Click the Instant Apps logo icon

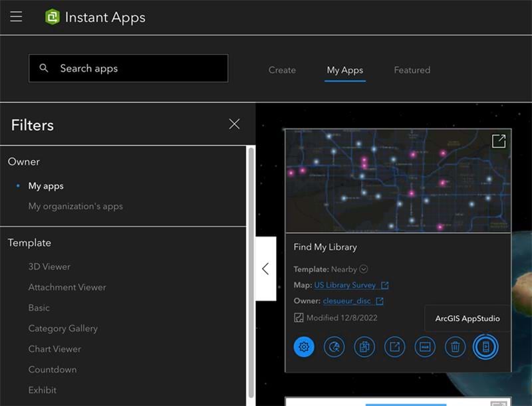pyautogui.click(x=53, y=17)
